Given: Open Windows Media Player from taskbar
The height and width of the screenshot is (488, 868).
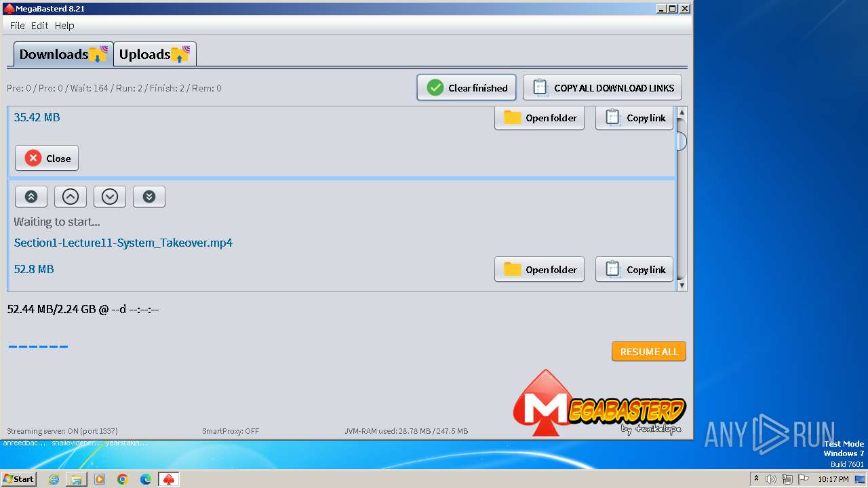Looking at the screenshot, I should click(x=100, y=479).
